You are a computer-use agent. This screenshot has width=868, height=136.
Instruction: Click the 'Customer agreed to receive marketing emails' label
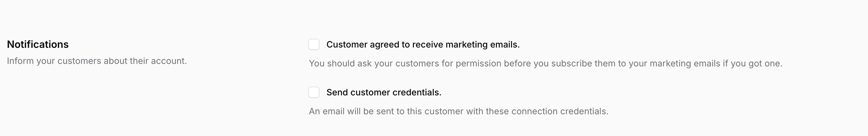point(423,44)
